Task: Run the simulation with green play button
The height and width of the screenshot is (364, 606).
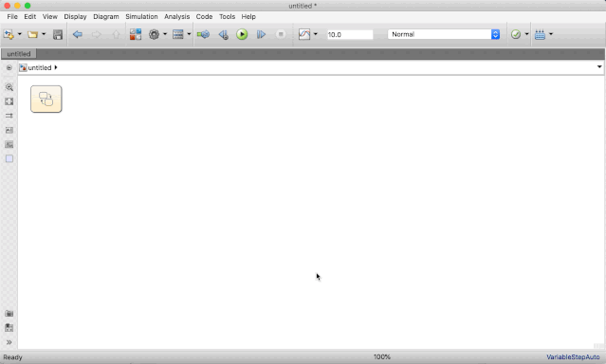Action: (x=242, y=34)
